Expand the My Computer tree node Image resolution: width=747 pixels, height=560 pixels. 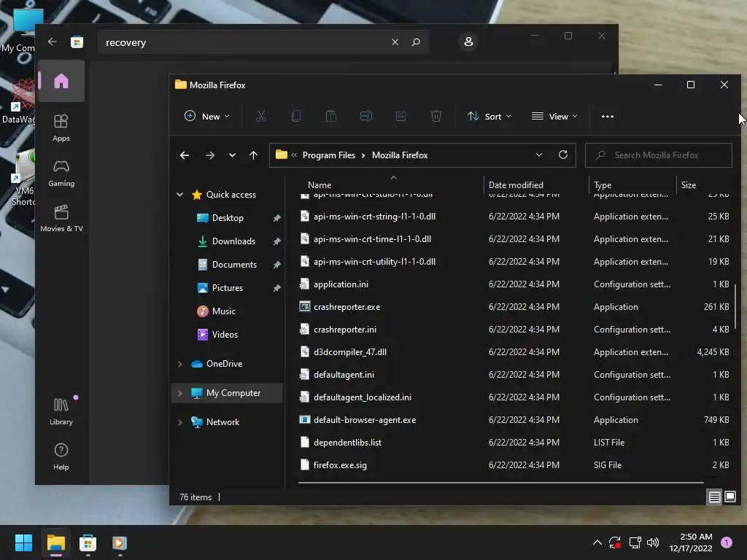180,393
